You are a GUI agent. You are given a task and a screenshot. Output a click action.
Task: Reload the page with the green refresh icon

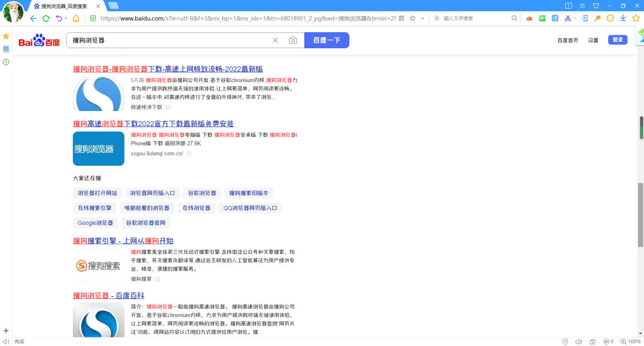click(46, 18)
